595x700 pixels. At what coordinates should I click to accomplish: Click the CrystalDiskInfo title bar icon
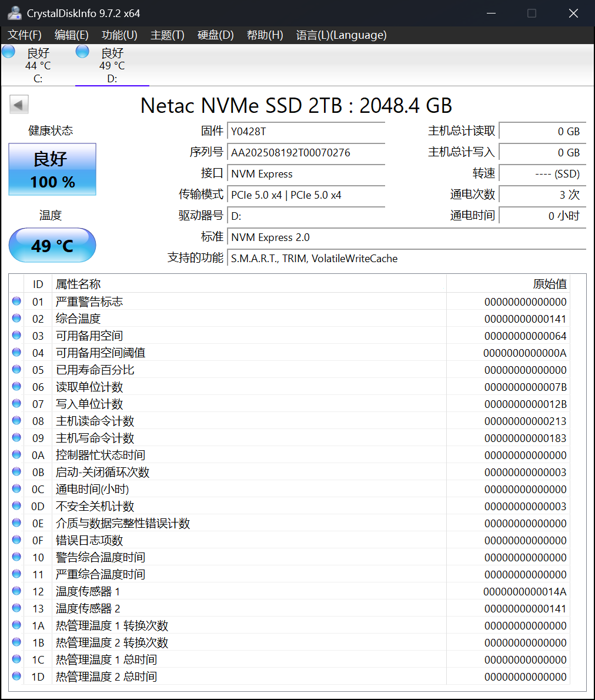click(14, 12)
